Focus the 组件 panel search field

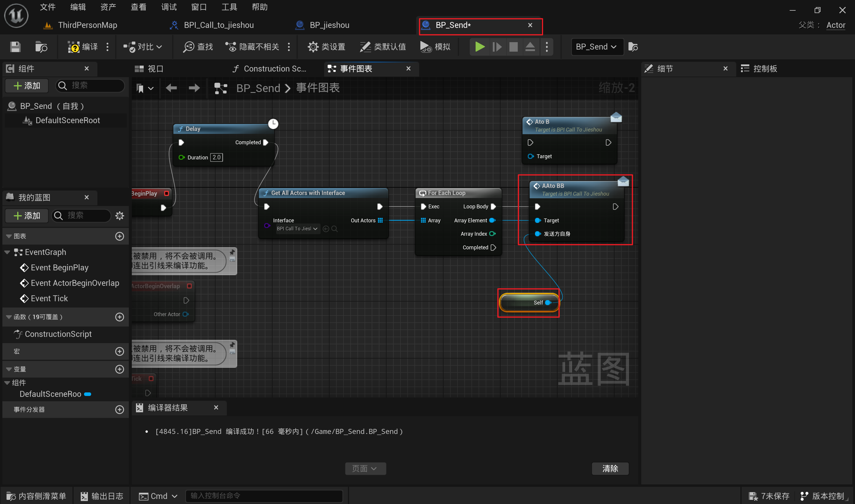click(90, 85)
